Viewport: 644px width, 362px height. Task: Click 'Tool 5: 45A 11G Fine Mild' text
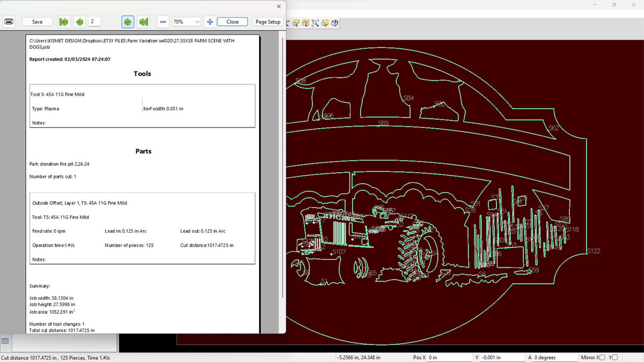click(57, 94)
